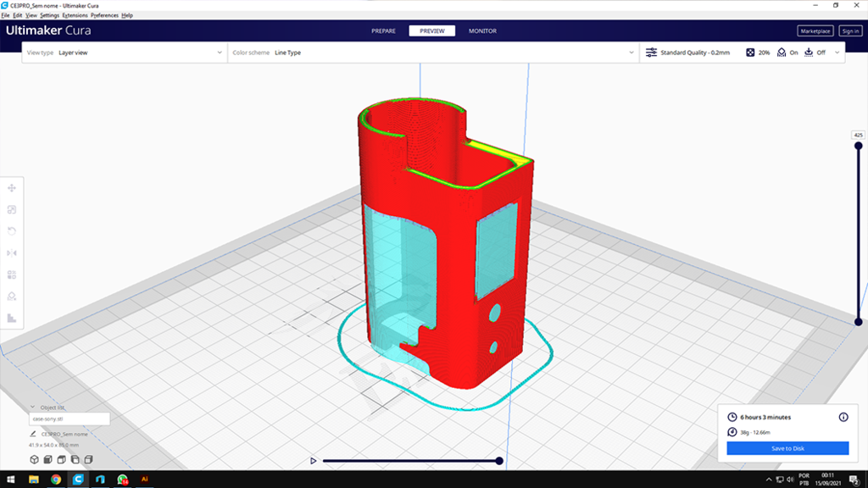Click the Sign in button

pyautogui.click(x=850, y=31)
